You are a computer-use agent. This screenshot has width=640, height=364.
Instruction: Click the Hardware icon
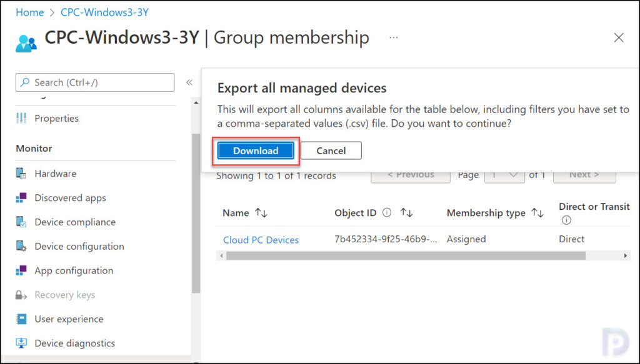(x=21, y=174)
